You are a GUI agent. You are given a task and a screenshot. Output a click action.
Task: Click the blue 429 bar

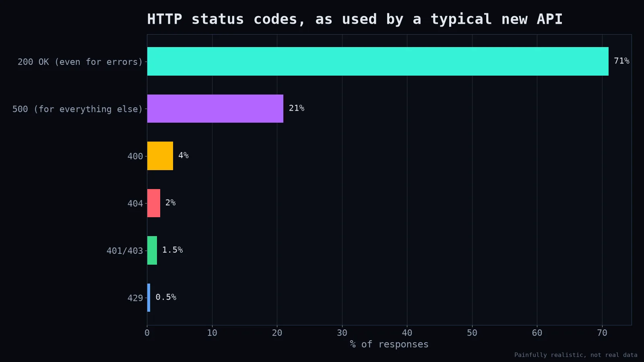click(149, 298)
